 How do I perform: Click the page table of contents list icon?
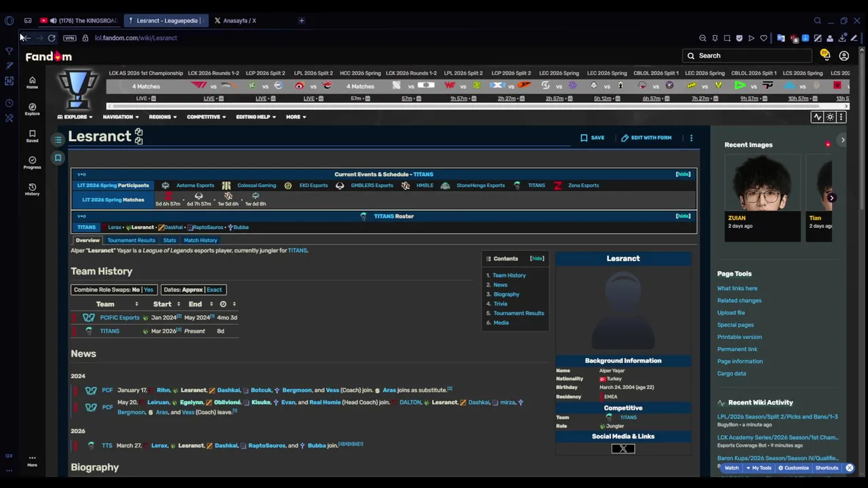[x=58, y=140]
